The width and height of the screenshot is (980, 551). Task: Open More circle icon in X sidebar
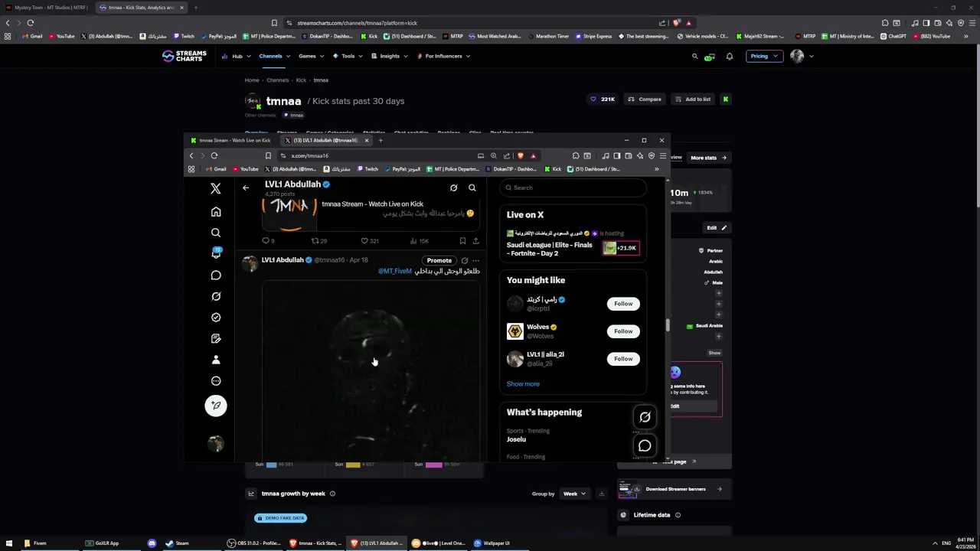216,380
